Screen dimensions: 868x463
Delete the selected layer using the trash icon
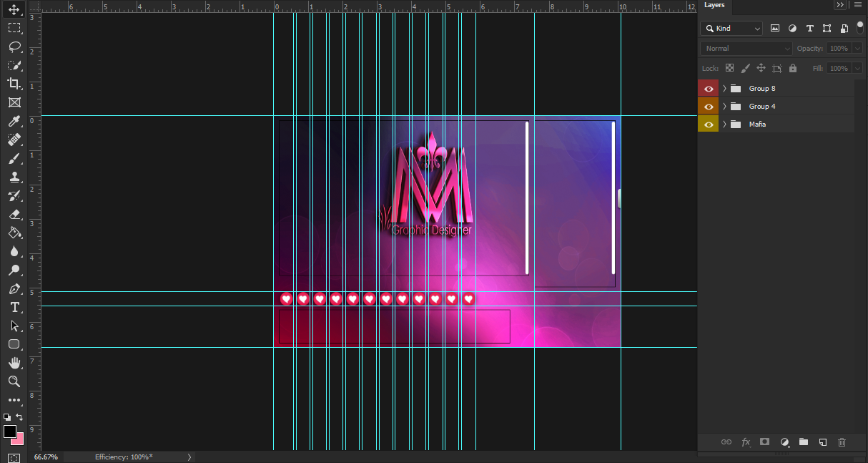point(842,442)
